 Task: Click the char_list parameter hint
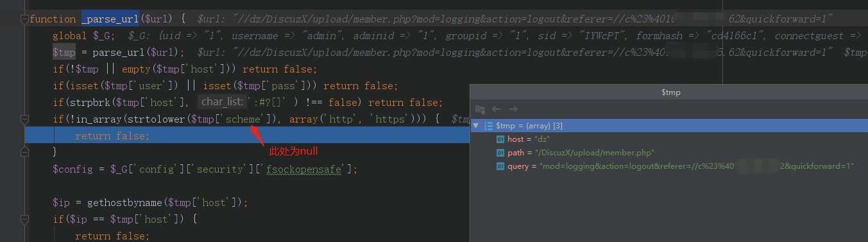(222, 102)
